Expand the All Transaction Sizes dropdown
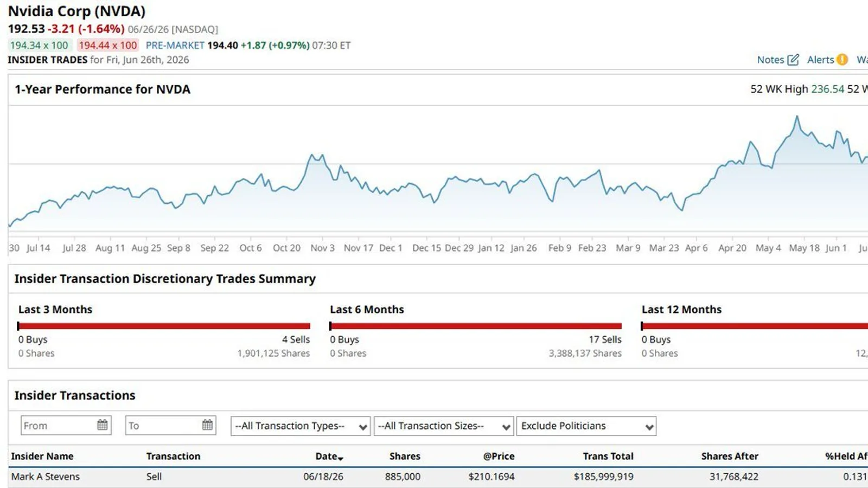The height and width of the screenshot is (488, 868). [444, 426]
